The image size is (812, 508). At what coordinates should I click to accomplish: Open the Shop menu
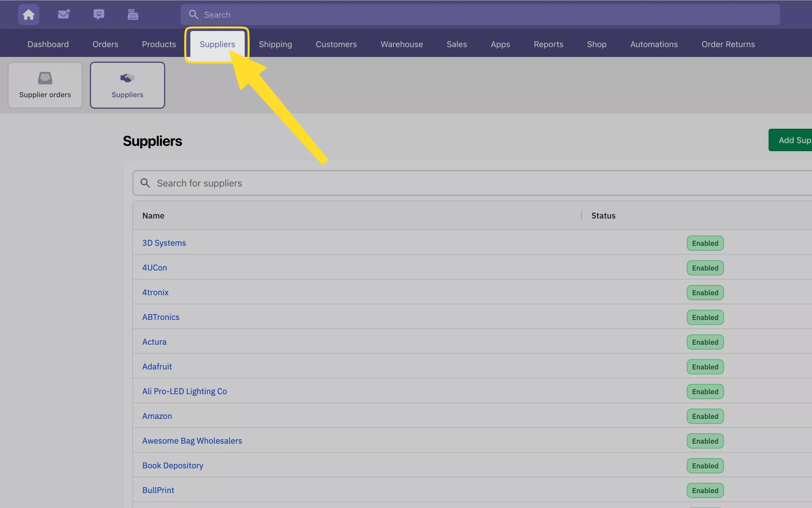597,44
